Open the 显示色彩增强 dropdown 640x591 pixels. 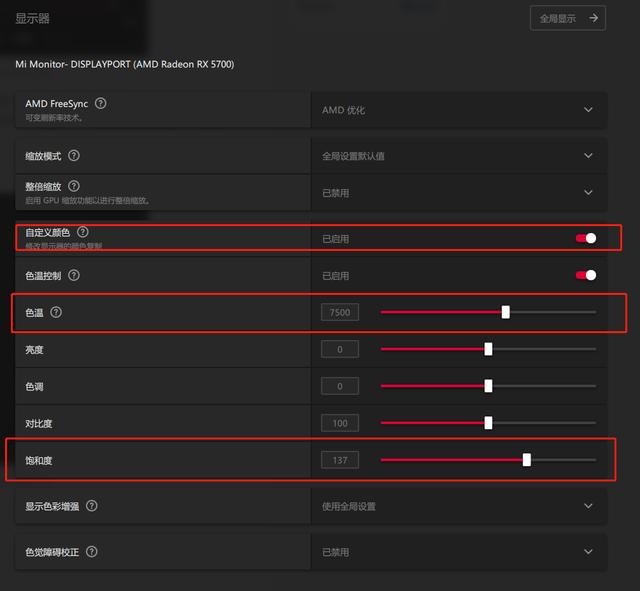(x=588, y=506)
